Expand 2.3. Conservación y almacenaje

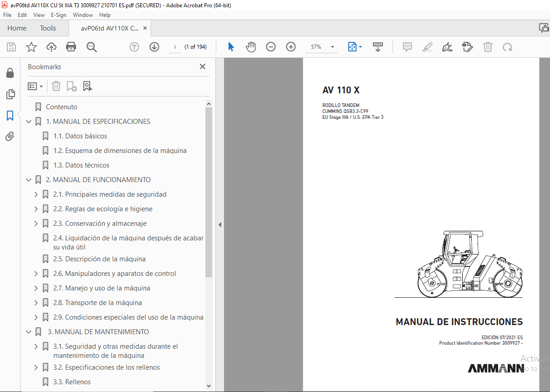point(36,224)
